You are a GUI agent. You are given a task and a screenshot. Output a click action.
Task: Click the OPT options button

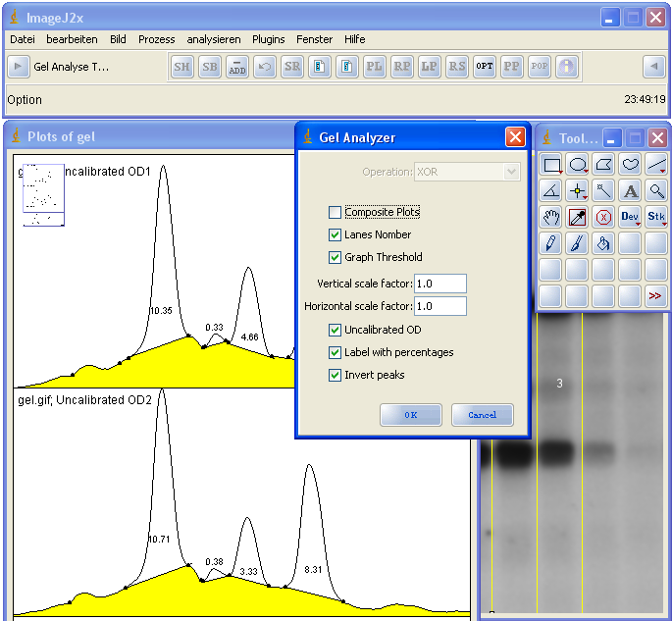click(485, 67)
